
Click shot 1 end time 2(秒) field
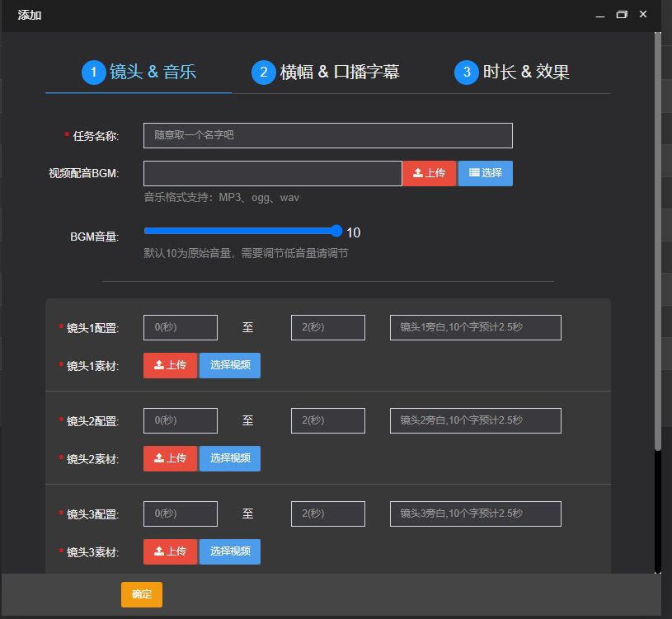click(x=328, y=327)
